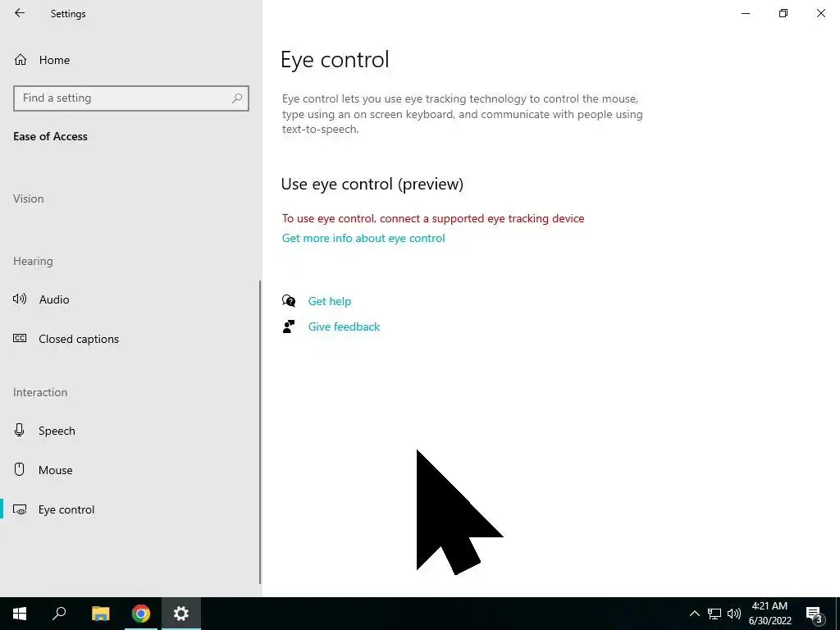
Task: Click the Ease of Access heading
Action: click(50, 137)
